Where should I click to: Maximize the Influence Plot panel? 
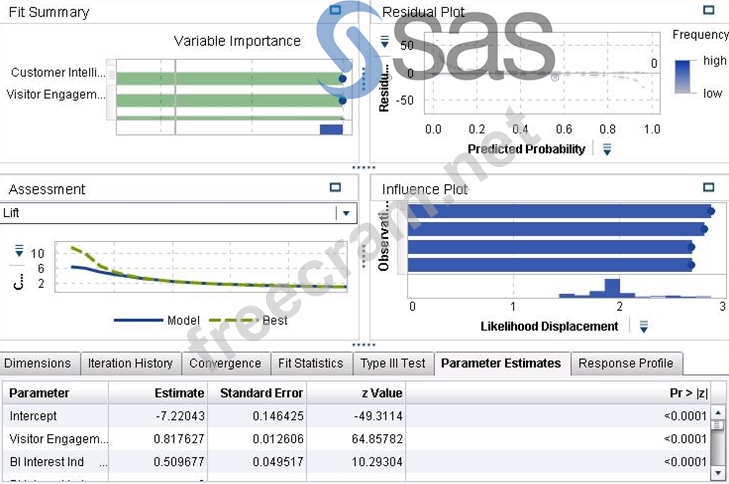709,187
